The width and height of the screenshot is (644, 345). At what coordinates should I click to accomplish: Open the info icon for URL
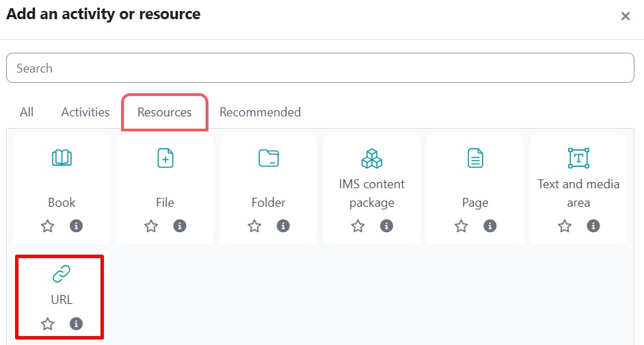[x=77, y=324]
